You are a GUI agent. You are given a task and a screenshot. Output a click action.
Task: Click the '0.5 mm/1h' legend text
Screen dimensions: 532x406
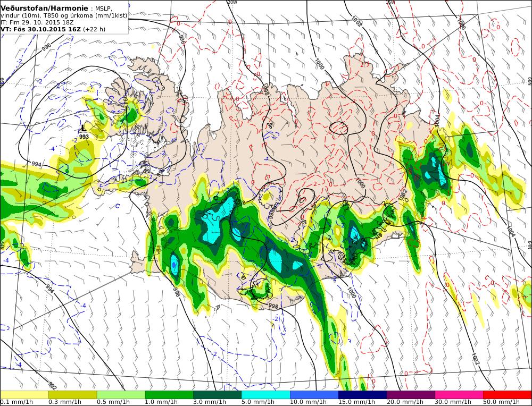[x=113, y=402]
